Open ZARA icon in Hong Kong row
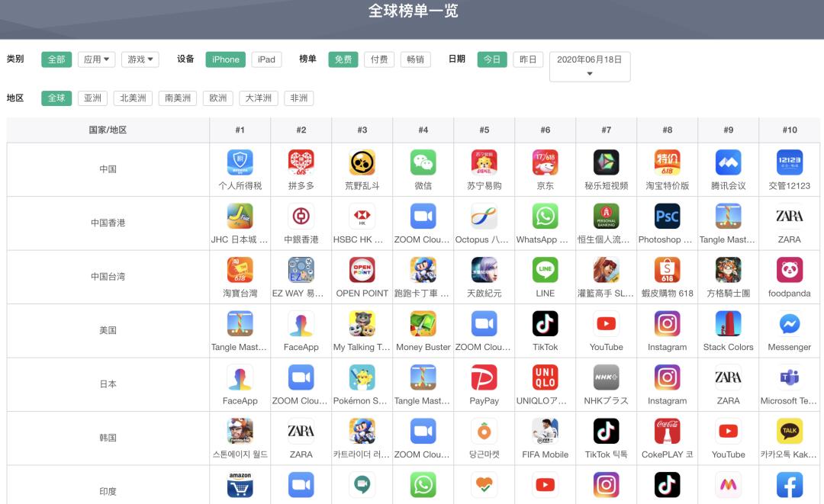Viewport: 824px width, 504px height. pyautogui.click(x=790, y=216)
